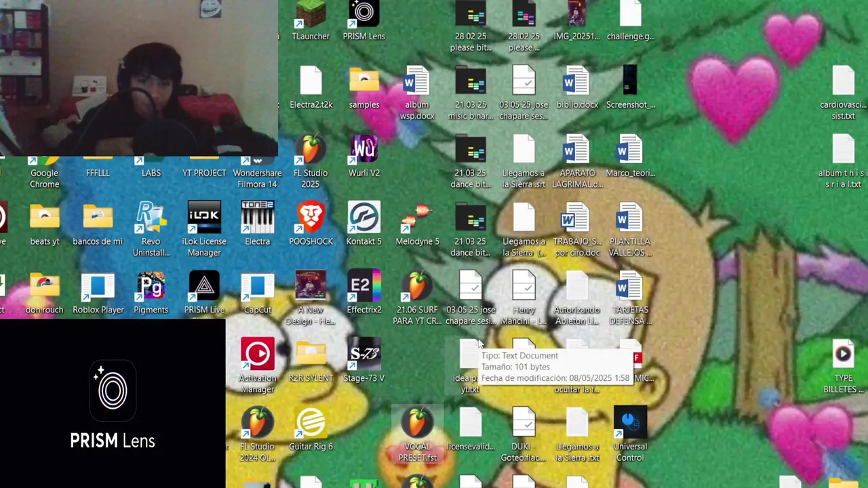Open A New Design - He... file

311,298
